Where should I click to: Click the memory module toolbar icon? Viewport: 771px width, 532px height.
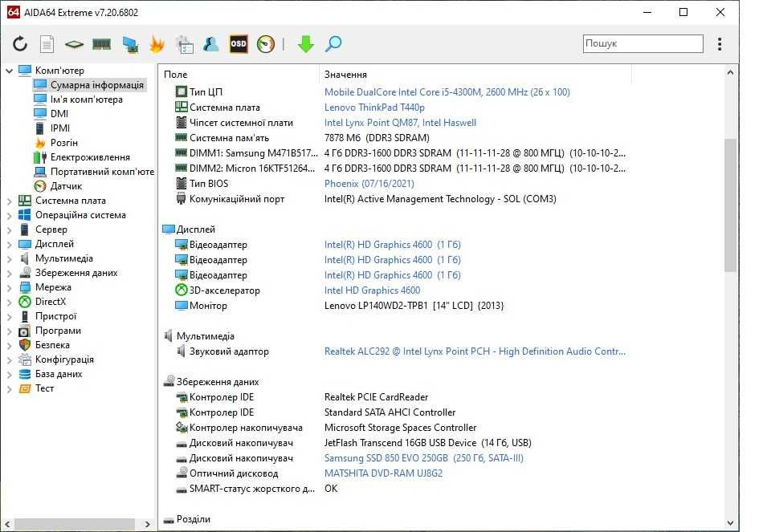pos(101,44)
